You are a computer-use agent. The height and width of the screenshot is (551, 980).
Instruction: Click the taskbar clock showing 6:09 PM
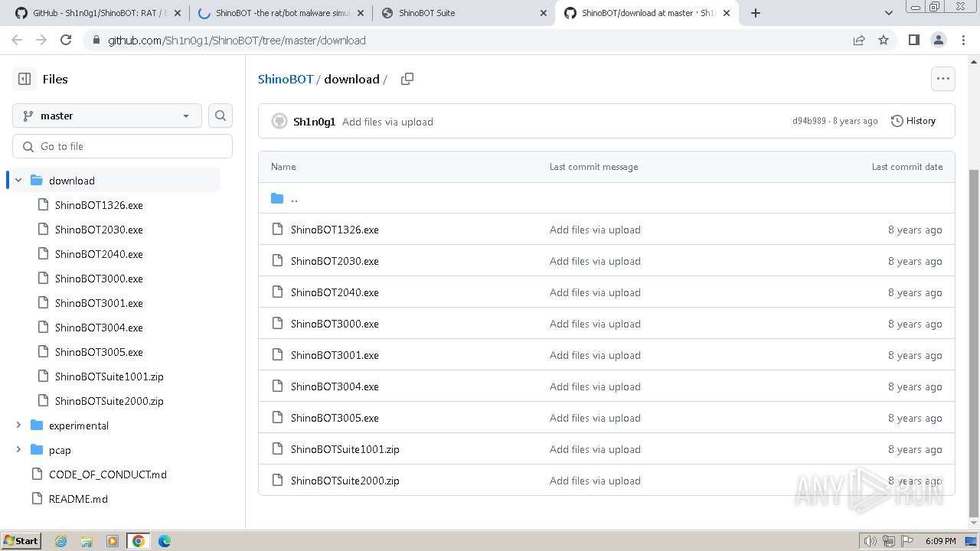tap(940, 541)
